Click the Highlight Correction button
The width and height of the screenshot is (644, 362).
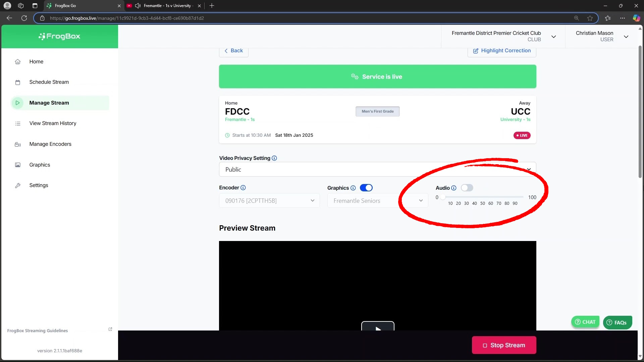pyautogui.click(x=502, y=51)
